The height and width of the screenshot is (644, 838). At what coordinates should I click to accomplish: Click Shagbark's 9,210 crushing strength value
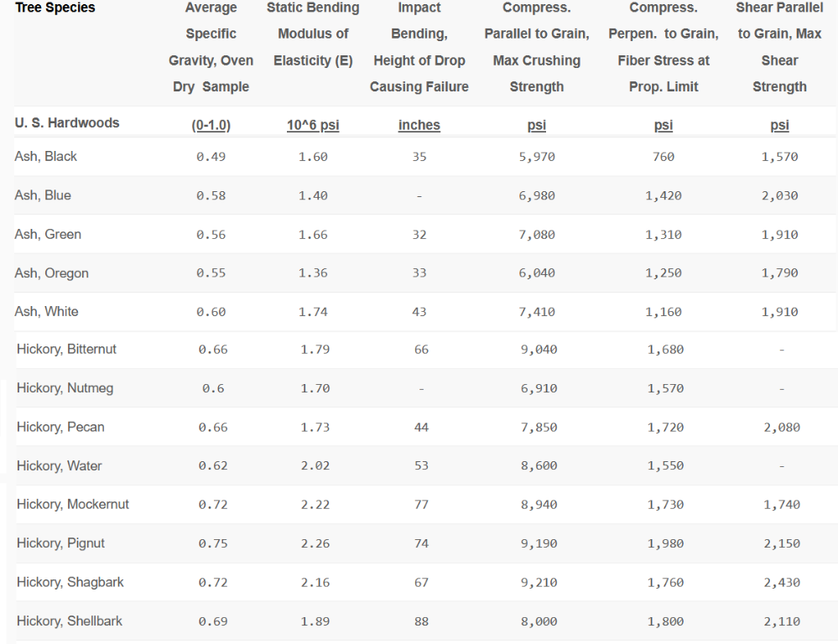click(538, 583)
